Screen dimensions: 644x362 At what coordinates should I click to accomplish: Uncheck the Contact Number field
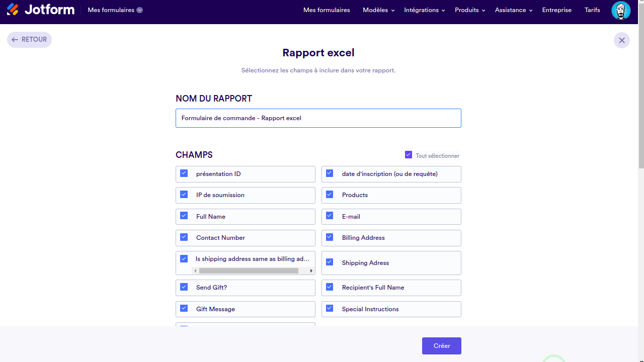point(184,237)
